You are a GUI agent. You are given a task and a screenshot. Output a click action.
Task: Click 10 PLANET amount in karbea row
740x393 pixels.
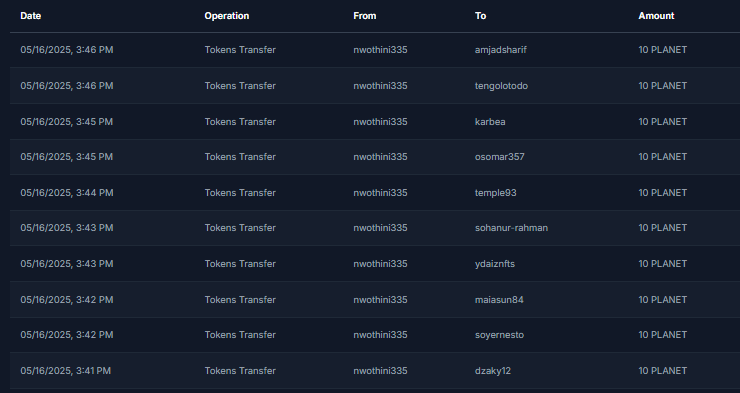click(x=663, y=122)
